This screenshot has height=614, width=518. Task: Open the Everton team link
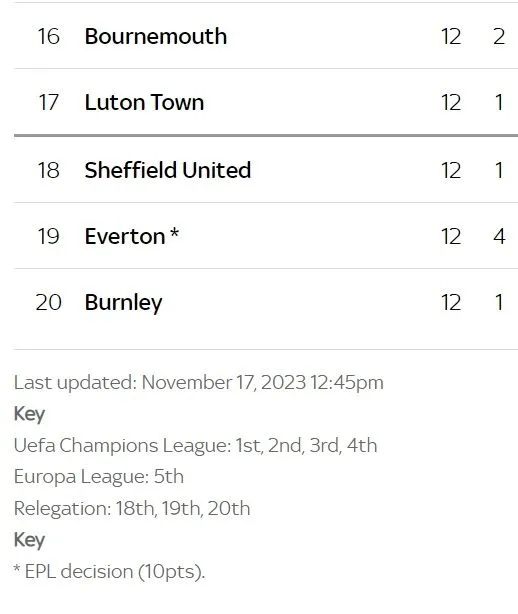[x=125, y=237]
